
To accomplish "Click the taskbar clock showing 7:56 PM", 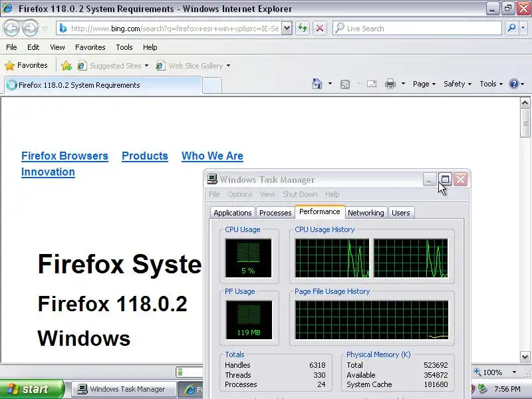I will pyautogui.click(x=507, y=389).
